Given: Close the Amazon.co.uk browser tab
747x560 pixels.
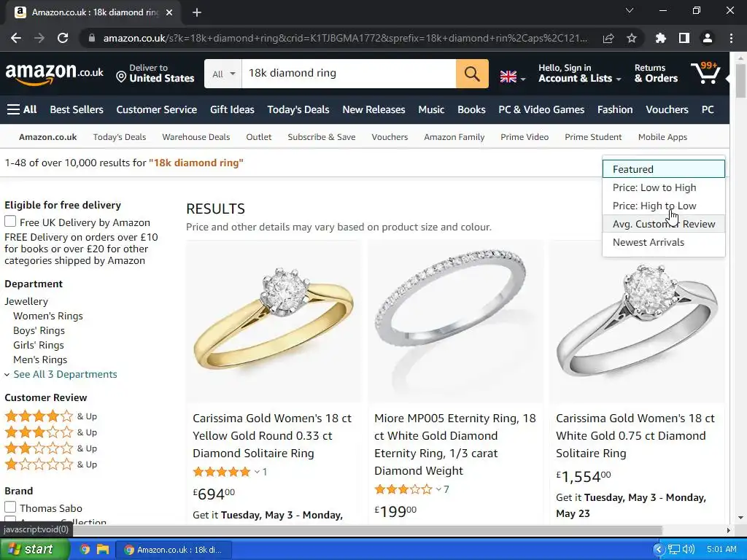Looking at the screenshot, I should click(x=169, y=12).
